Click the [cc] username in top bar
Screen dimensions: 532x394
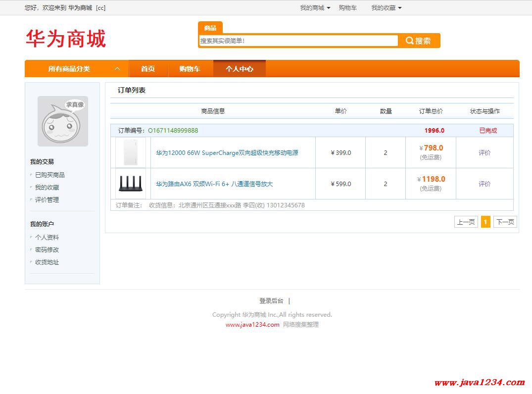(x=101, y=8)
